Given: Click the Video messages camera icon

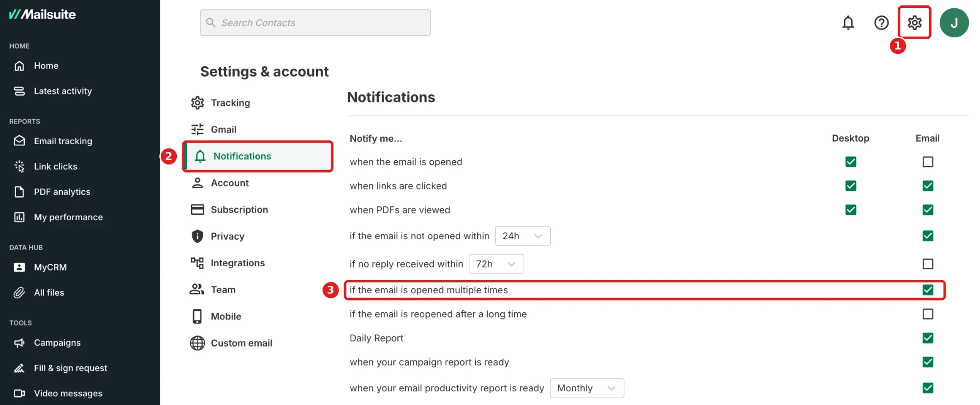Looking at the screenshot, I should coord(19,393).
